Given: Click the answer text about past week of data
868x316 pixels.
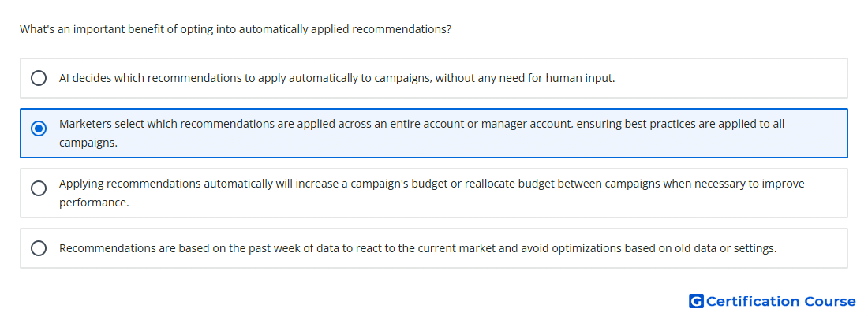Looking at the screenshot, I should tap(418, 248).
